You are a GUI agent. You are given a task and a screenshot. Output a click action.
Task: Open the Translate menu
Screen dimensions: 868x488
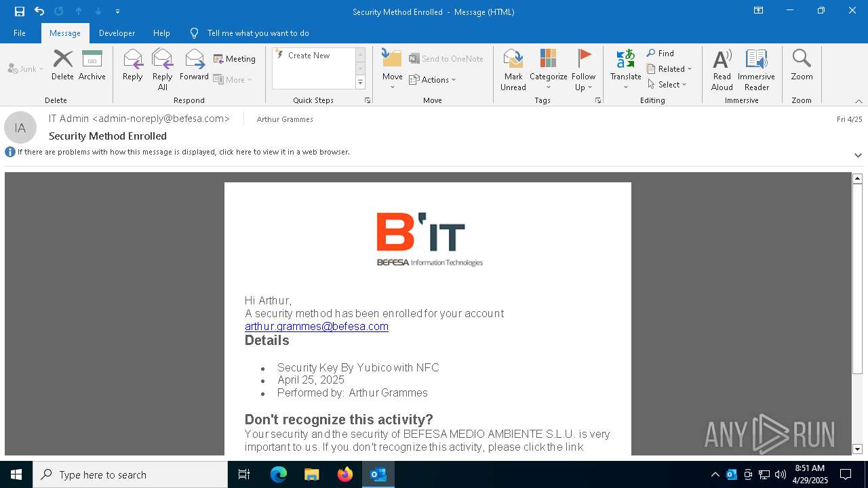[625, 70]
